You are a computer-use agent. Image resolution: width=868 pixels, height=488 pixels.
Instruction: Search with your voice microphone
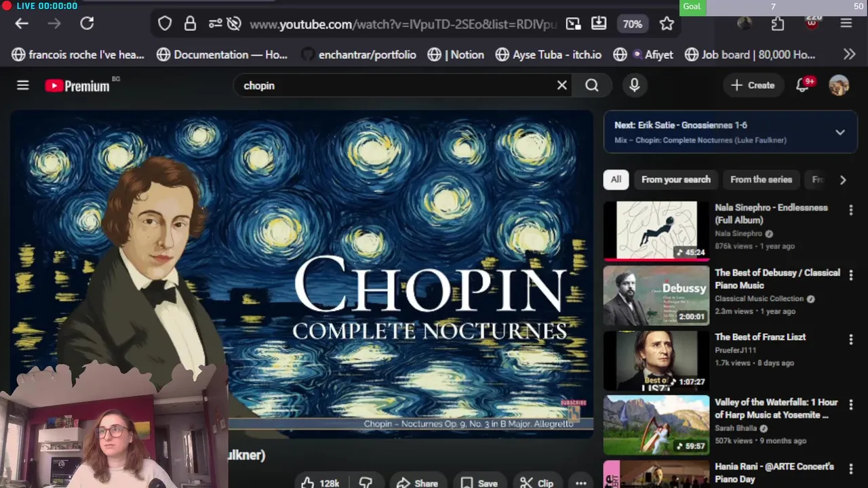coord(634,85)
